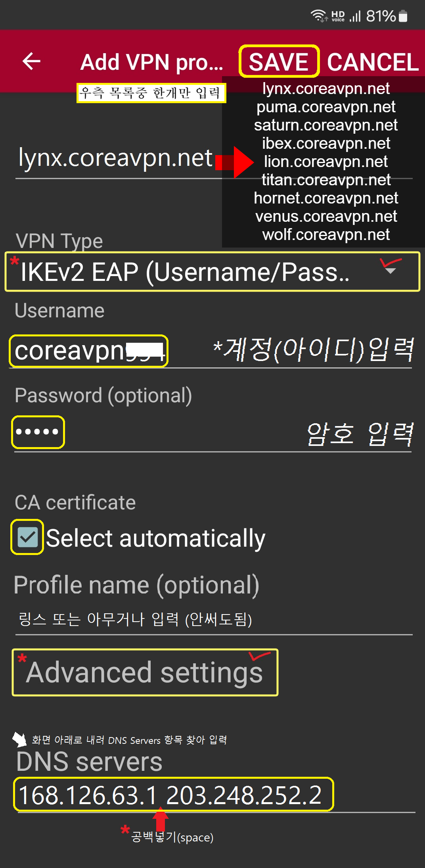Expand Advanced settings section
The height and width of the screenshot is (868, 425).
pos(145,672)
